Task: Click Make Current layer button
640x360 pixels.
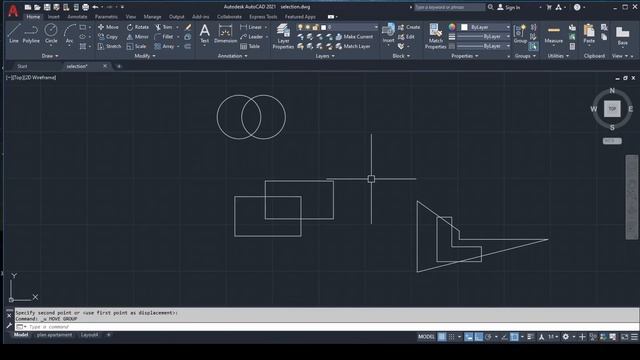Action: [354, 37]
